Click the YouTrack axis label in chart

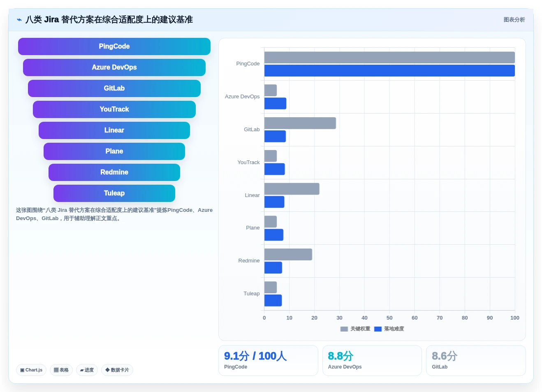(x=248, y=162)
